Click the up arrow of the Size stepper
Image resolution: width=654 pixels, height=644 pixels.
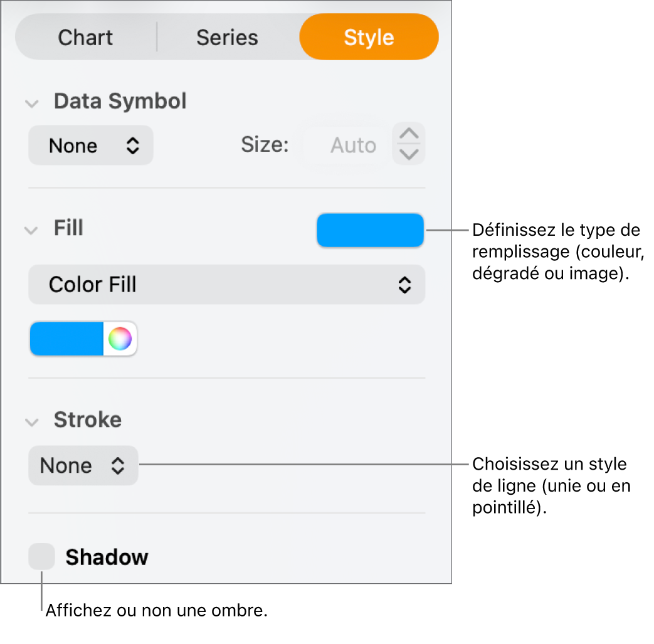tap(408, 133)
